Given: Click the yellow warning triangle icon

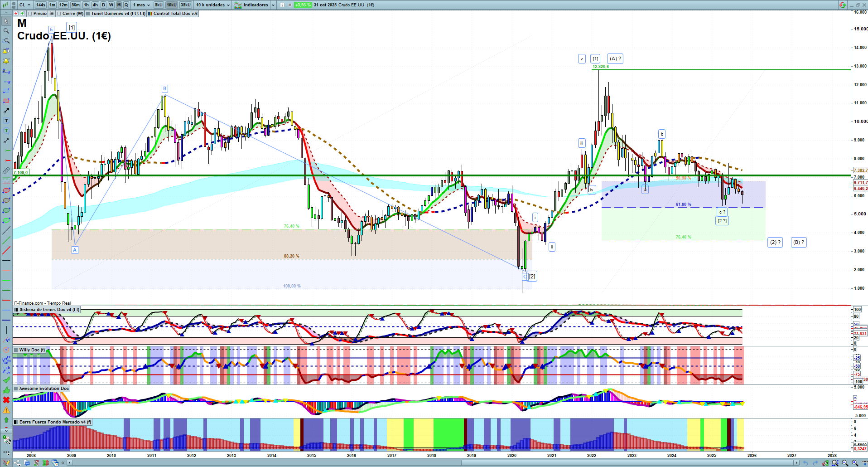Looking at the screenshot, I should pos(6,410).
